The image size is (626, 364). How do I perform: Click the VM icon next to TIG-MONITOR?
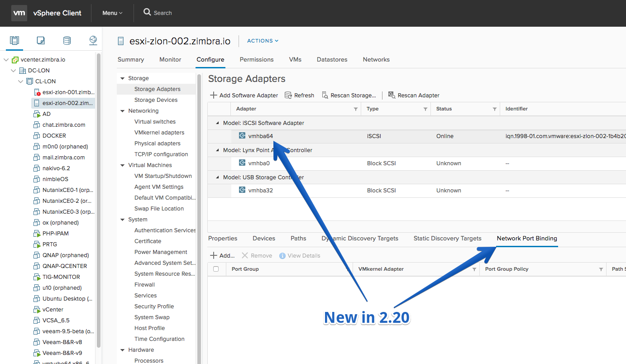tap(37, 277)
